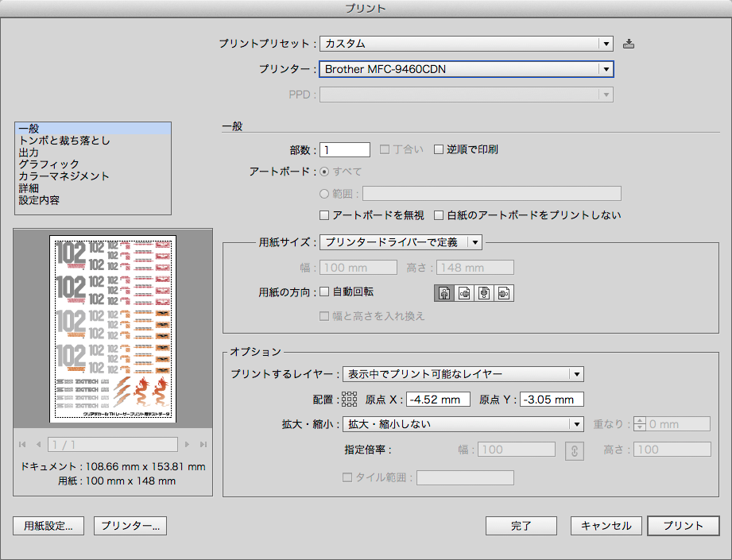
Task: Open the プリントするレイヤー dropdown
Action: [x=575, y=373]
